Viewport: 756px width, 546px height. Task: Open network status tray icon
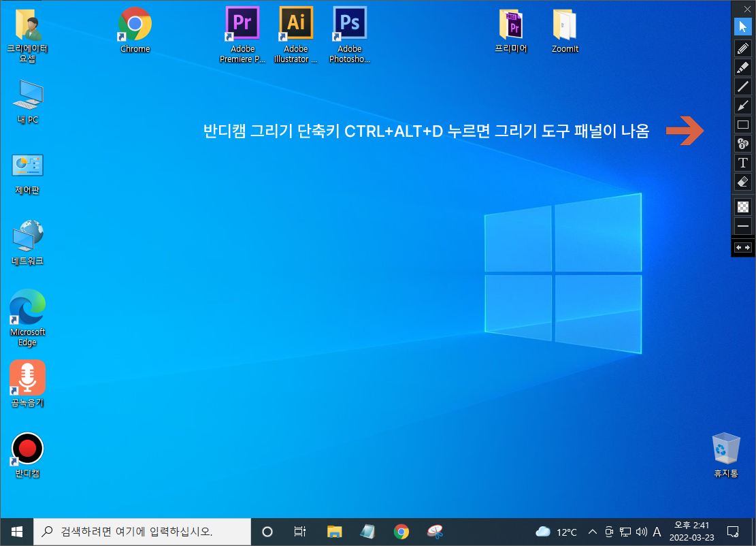click(625, 532)
